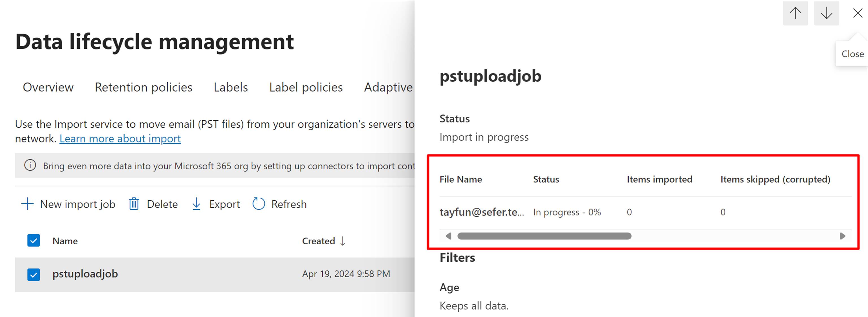868x317 pixels.
Task: Click the Delete trash can icon
Action: (134, 204)
